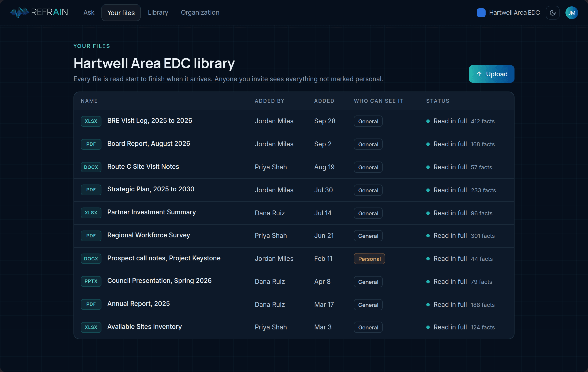Click the Refrain waveform logo

19,12
